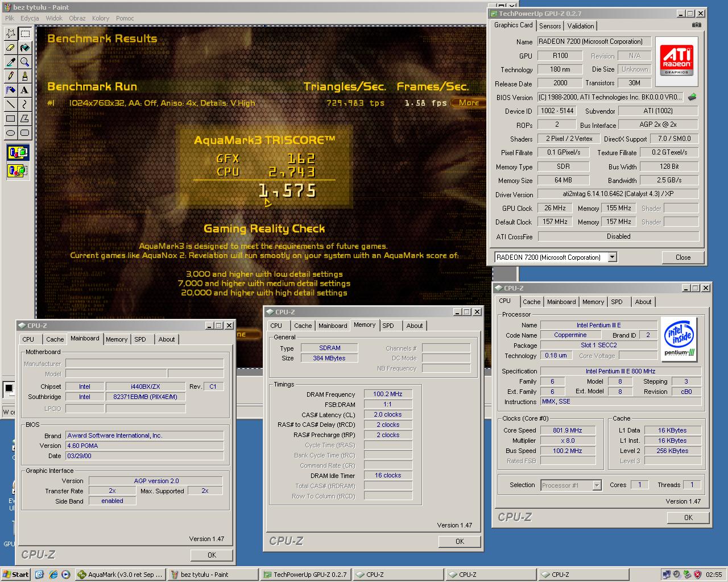
Task: Click the BIOS save chip icon in GPU-Z
Action: click(x=692, y=97)
